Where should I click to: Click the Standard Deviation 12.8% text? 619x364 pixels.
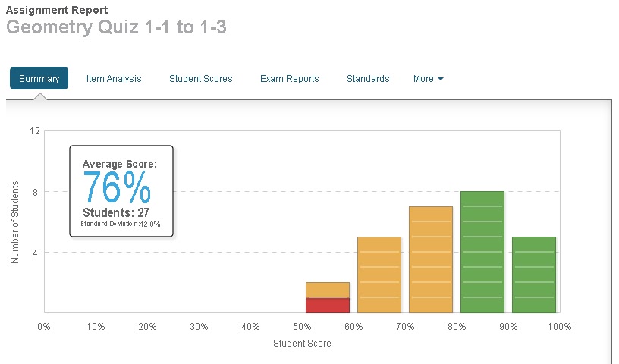[121, 224]
